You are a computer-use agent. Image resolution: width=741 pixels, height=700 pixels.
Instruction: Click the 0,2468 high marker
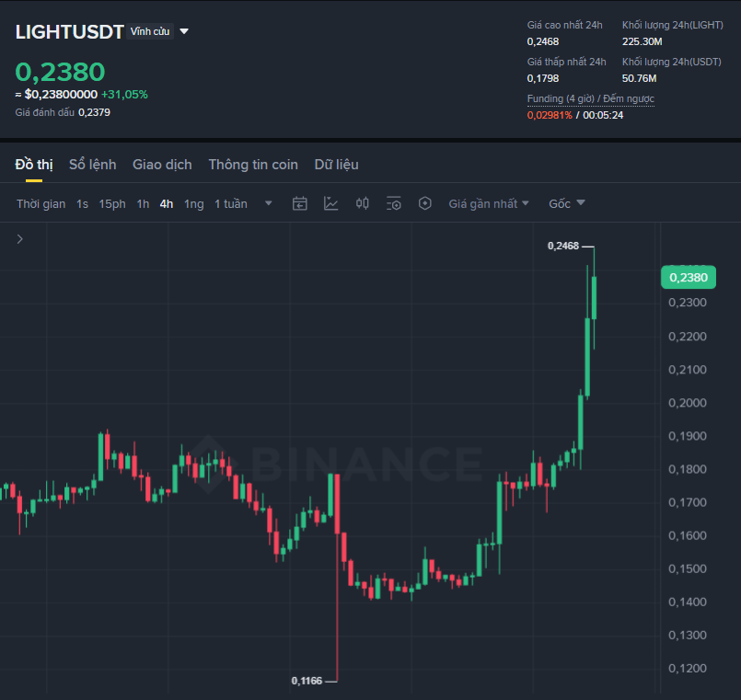[562, 246]
